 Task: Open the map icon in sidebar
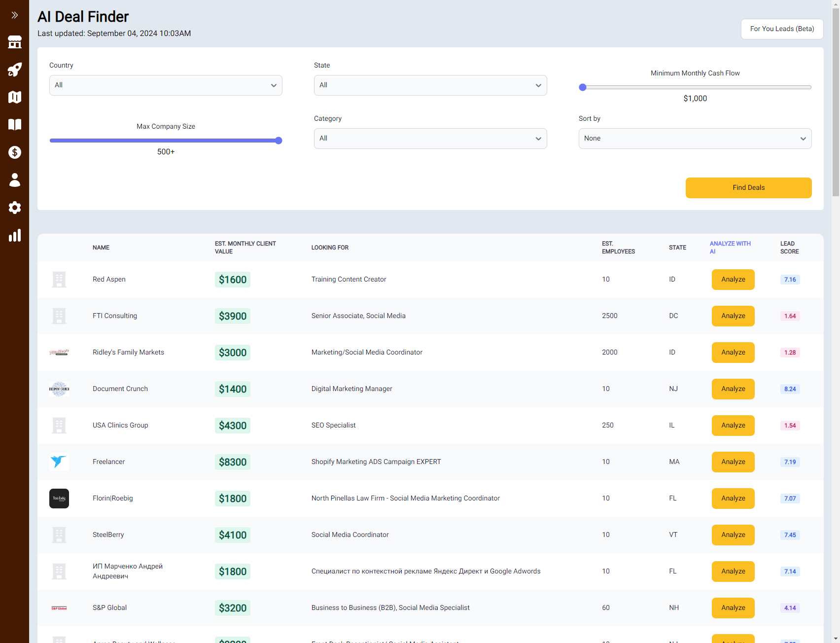click(x=15, y=97)
